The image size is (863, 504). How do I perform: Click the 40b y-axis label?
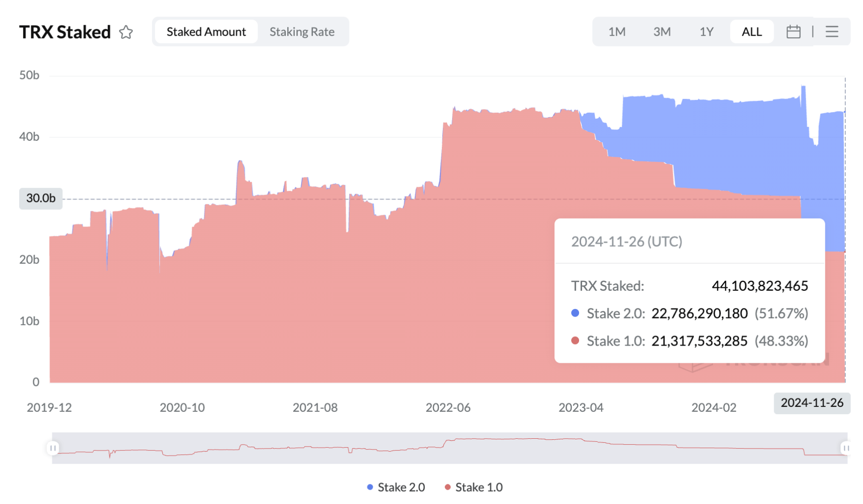coord(29,137)
